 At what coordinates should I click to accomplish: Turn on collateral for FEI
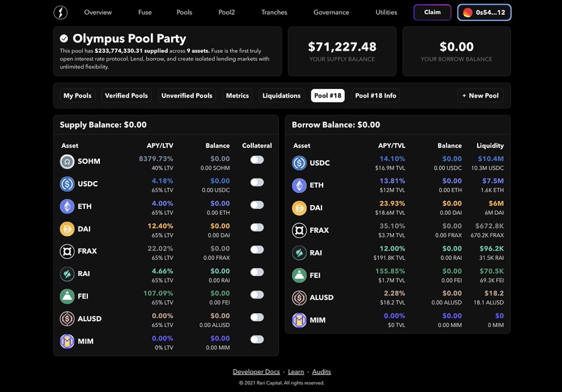pyautogui.click(x=257, y=295)
